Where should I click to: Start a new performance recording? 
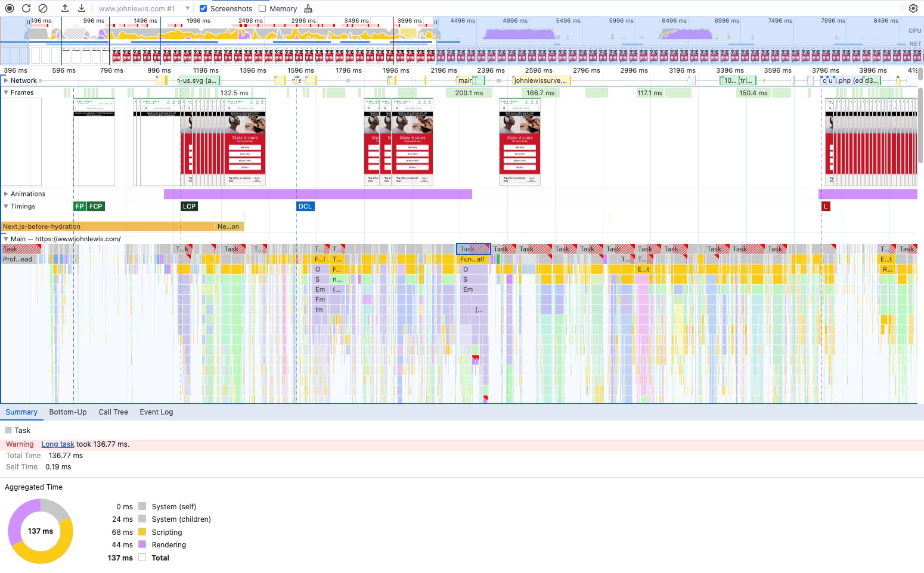coord(9,8)
